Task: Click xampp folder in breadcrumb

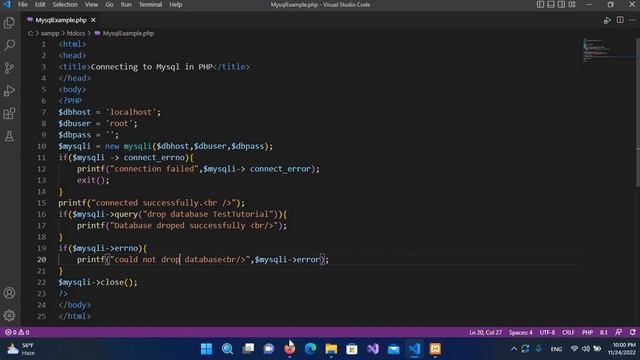Action: pos(50,33)
